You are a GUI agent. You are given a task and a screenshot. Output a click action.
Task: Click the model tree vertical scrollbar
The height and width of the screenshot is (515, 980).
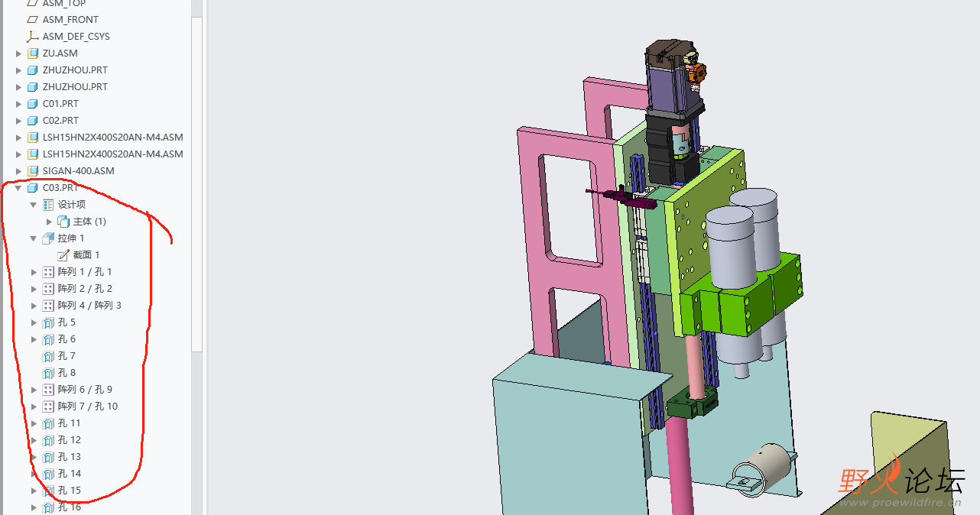[196, 183]
